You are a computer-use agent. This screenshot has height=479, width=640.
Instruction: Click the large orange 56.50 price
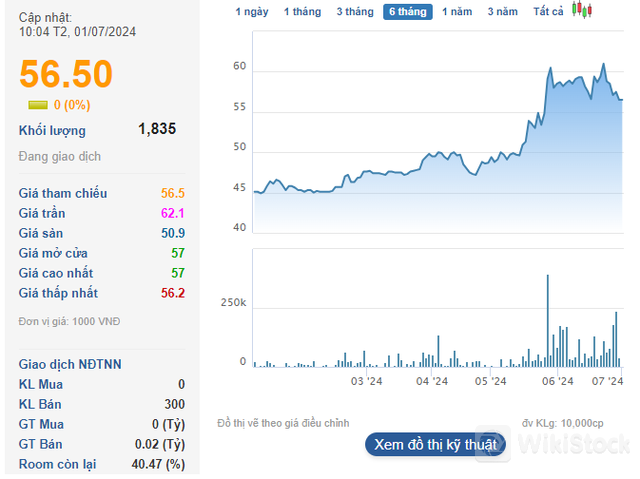[x=66, y=75]
